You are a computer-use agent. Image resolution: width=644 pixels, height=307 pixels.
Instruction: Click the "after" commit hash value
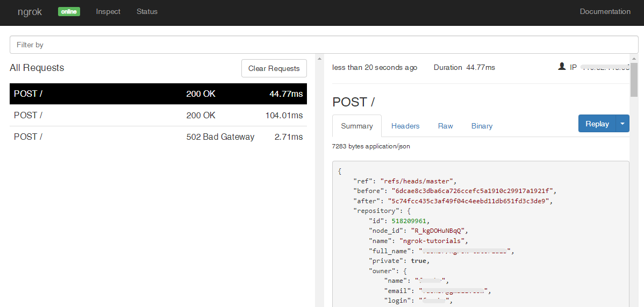click(469, 202)
